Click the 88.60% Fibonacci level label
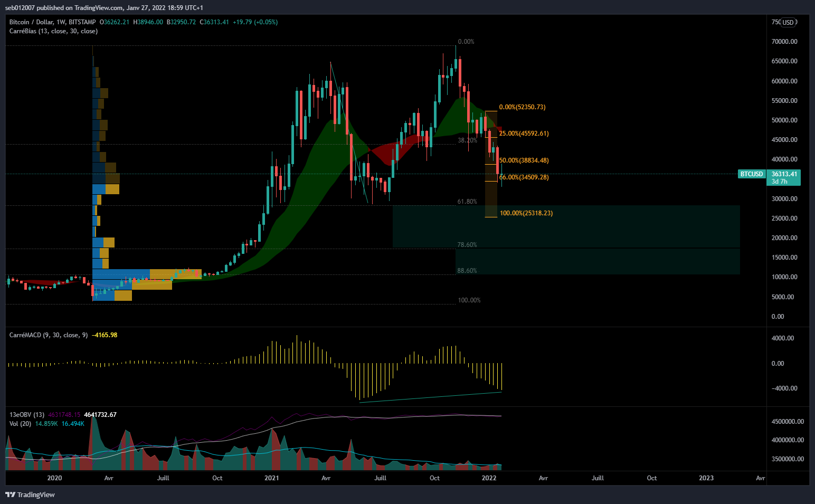The height and width of the screenshot is (504, 815). click(x=467, y=271)
